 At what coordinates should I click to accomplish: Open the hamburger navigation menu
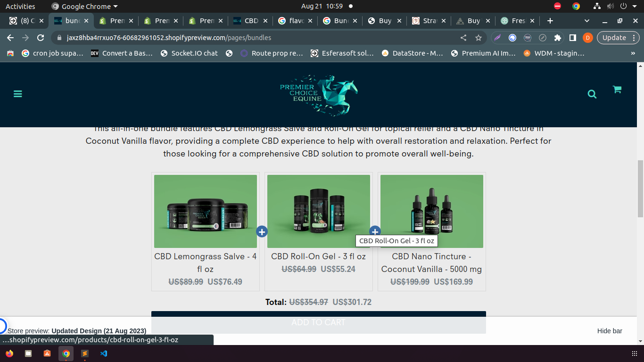point(18,94)
